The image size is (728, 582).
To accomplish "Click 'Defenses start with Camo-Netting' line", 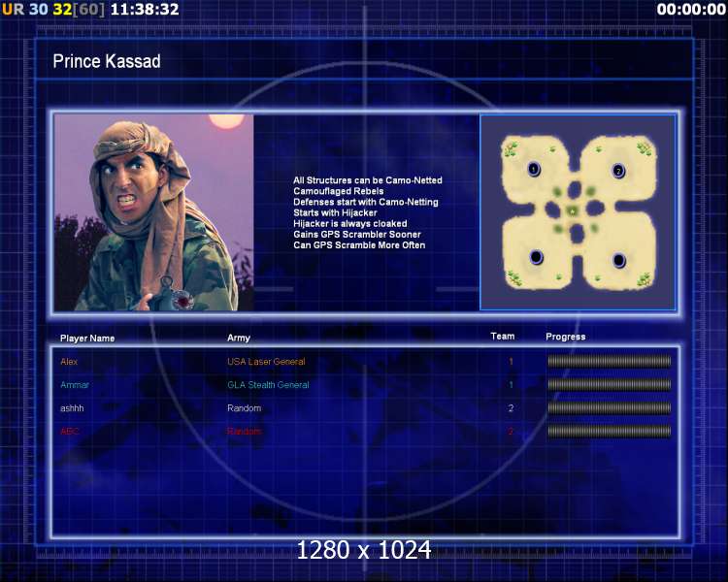I will click(x=366, y=202).
